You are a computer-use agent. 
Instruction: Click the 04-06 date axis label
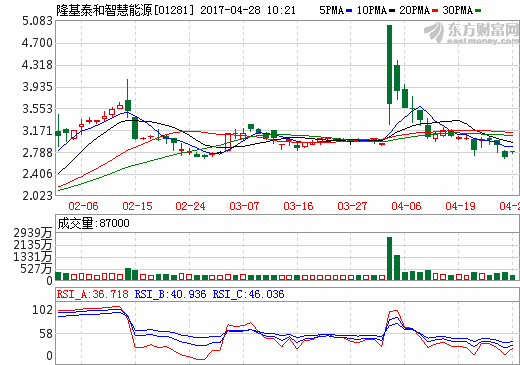406,206
